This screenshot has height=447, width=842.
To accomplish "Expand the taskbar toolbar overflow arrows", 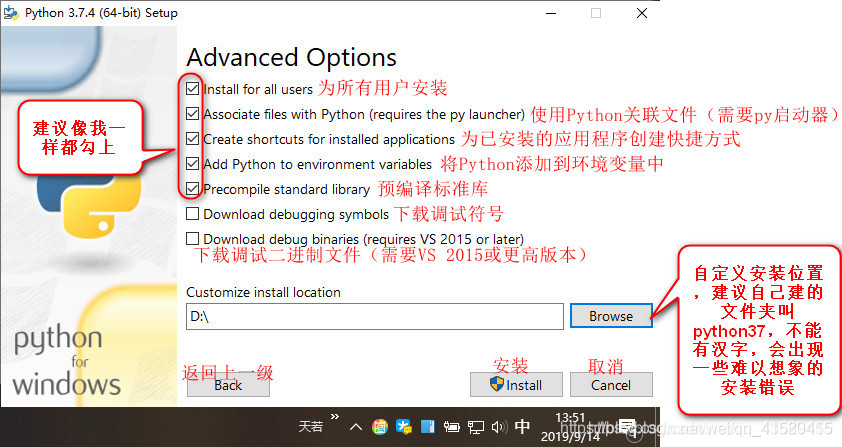I will [335, 416].
